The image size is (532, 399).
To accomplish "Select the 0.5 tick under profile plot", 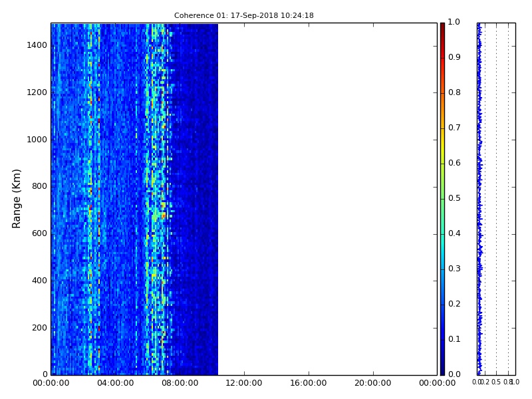I will point(496,382).
